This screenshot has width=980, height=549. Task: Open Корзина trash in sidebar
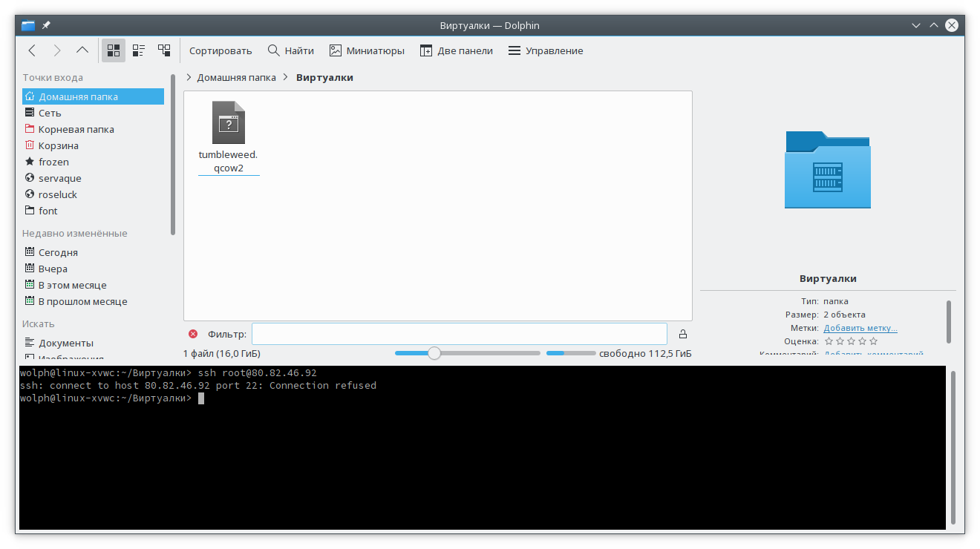(x=93, y=145)
